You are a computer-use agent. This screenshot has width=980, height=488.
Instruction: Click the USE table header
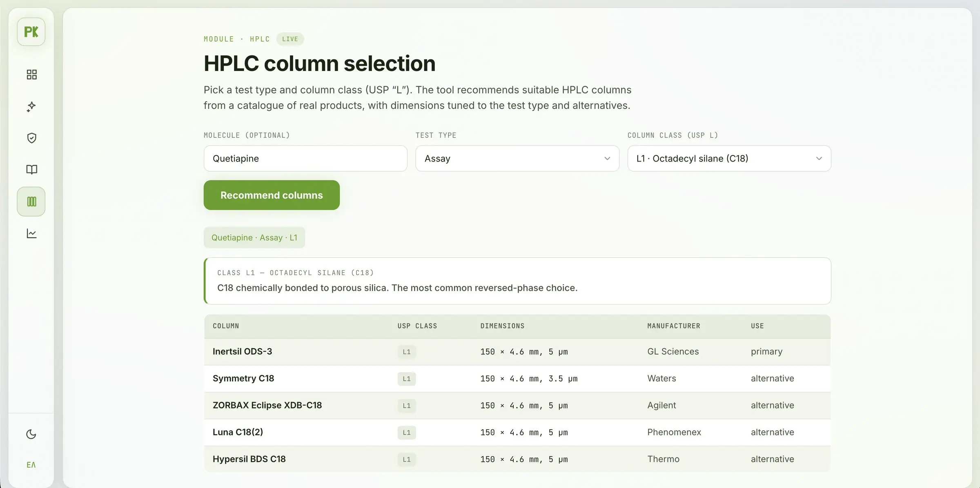click(757, 326)
